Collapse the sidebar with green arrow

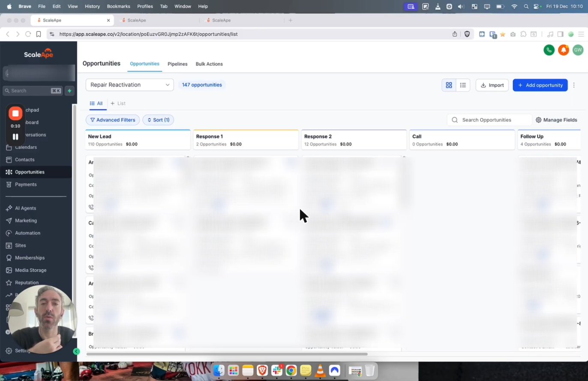pyautogui.click(x=76, y=351)
